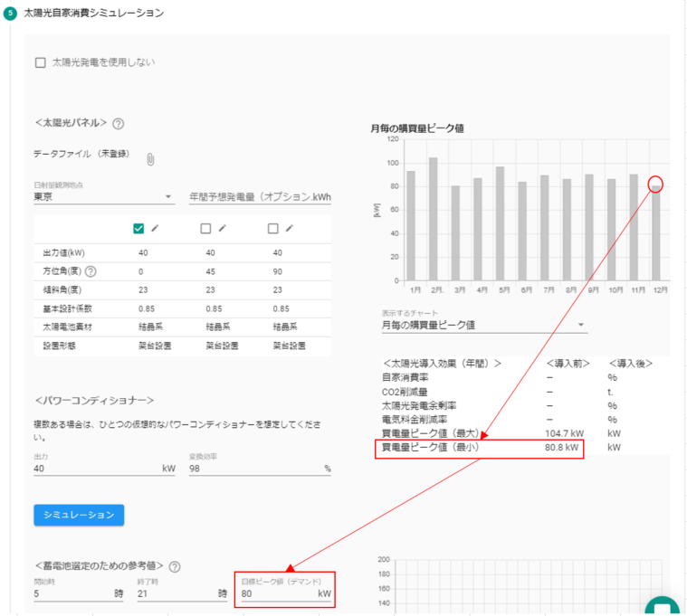Click the 変換効率 input field
This screenshot has height=616, width=687.
pyautogui.click(x=253, y=469)
